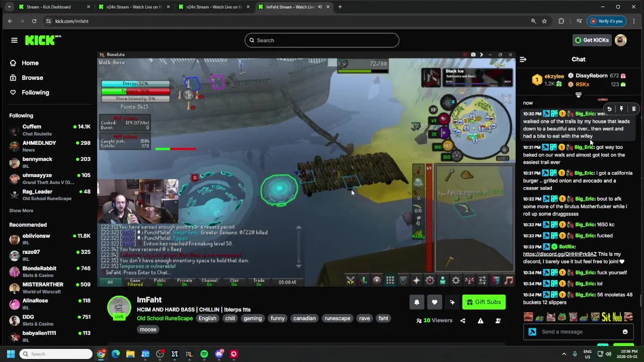Viewport: 644px width, 362px height.
Task: Open the moderator user icon
Action: pyautogui.click(x=498, y=321)
